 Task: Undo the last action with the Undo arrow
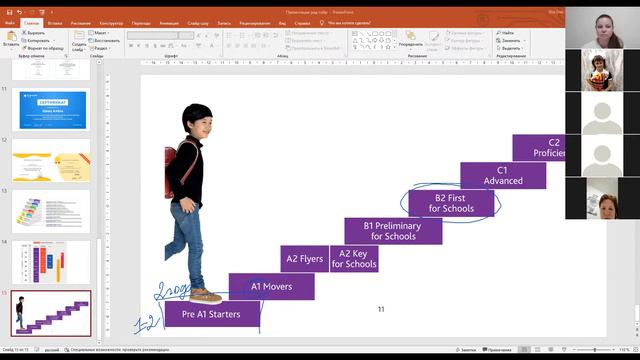coord(19,12)
